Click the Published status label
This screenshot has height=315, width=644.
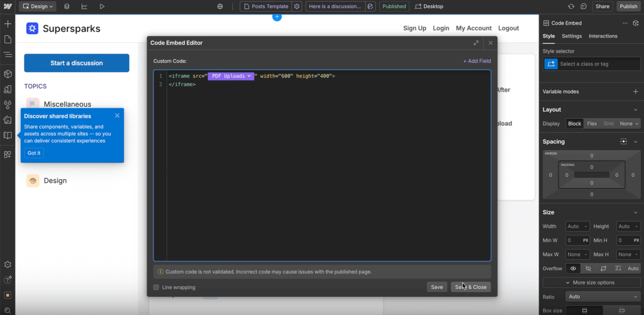[x=394, y=6]
